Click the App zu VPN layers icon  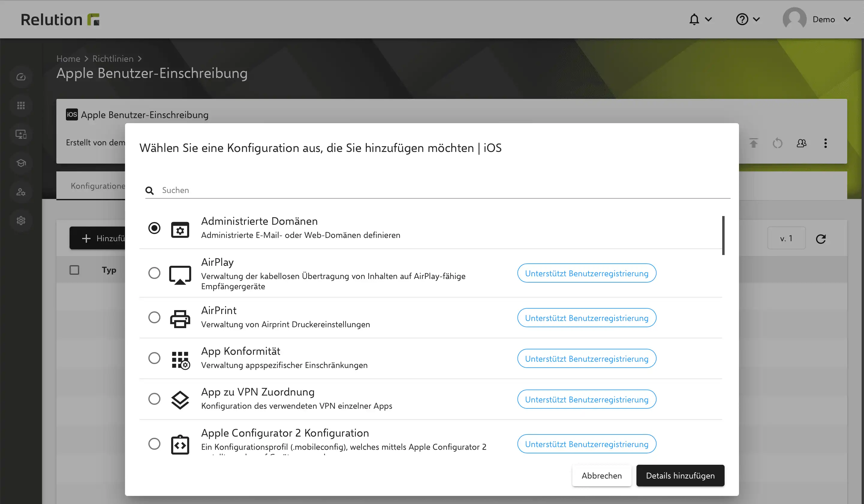click(180, 400)
